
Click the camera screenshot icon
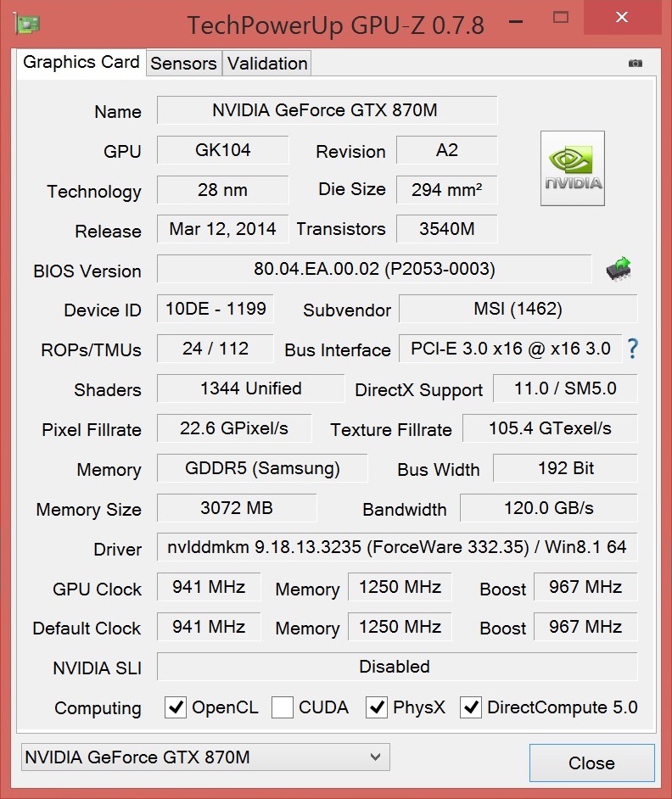[636, 63]
